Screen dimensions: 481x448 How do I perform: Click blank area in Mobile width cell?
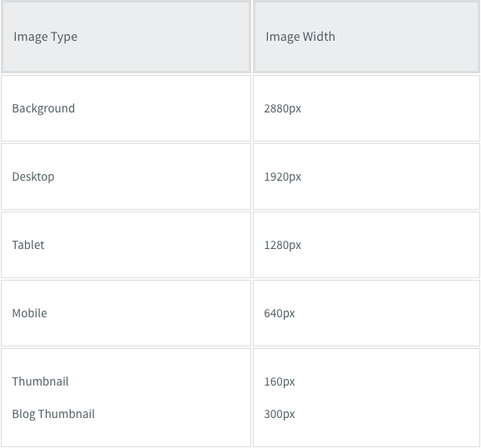click(386, 313)
